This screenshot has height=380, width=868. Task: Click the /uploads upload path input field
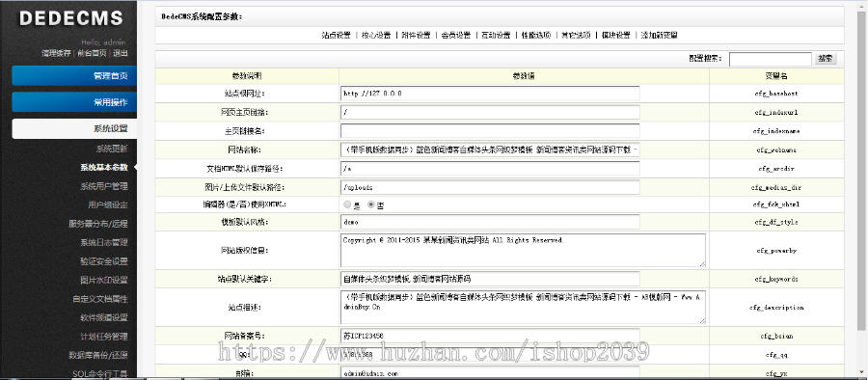tap(490, 187)
